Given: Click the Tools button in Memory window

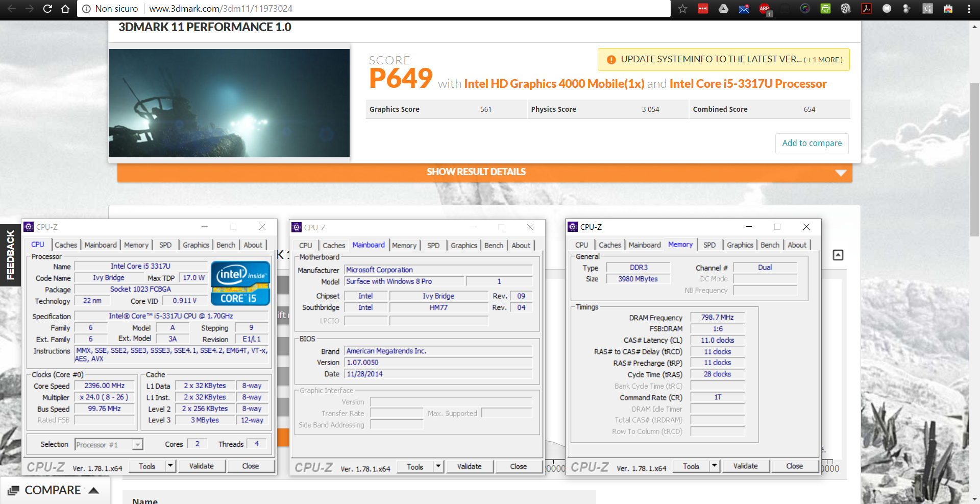Looking at the screenshot, I should pos(691,466).
